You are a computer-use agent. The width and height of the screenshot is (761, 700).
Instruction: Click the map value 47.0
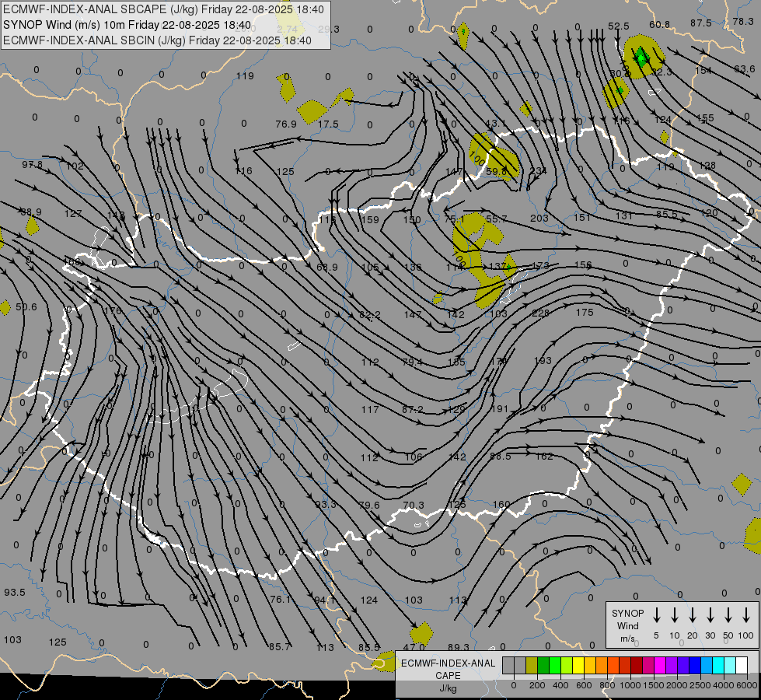[414, 647]
